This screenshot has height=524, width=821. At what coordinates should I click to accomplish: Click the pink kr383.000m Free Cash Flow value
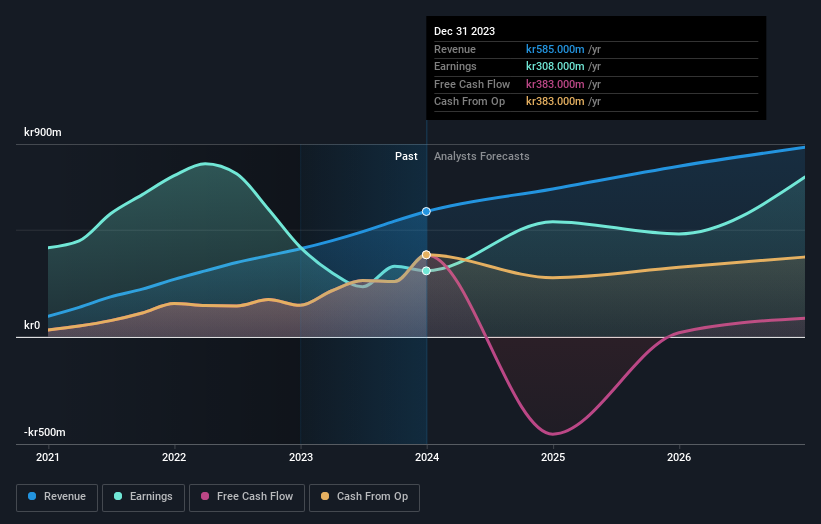tap(555, 84)
